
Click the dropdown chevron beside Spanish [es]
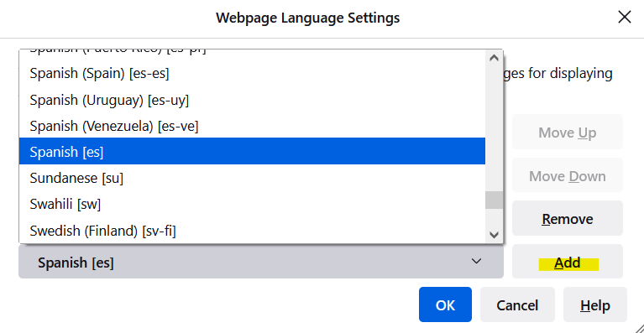476,261
